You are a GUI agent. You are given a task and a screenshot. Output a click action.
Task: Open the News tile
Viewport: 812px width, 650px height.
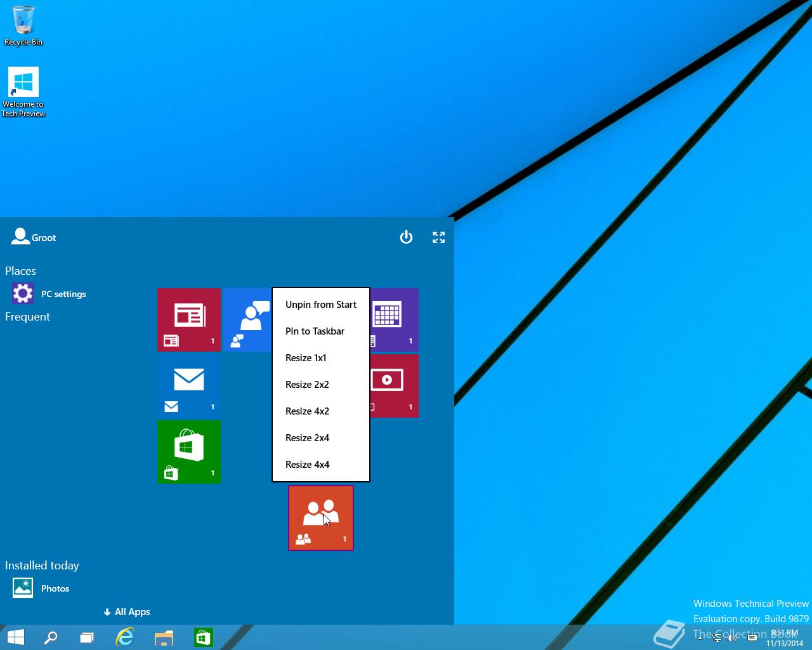click(x=189, y=320)
